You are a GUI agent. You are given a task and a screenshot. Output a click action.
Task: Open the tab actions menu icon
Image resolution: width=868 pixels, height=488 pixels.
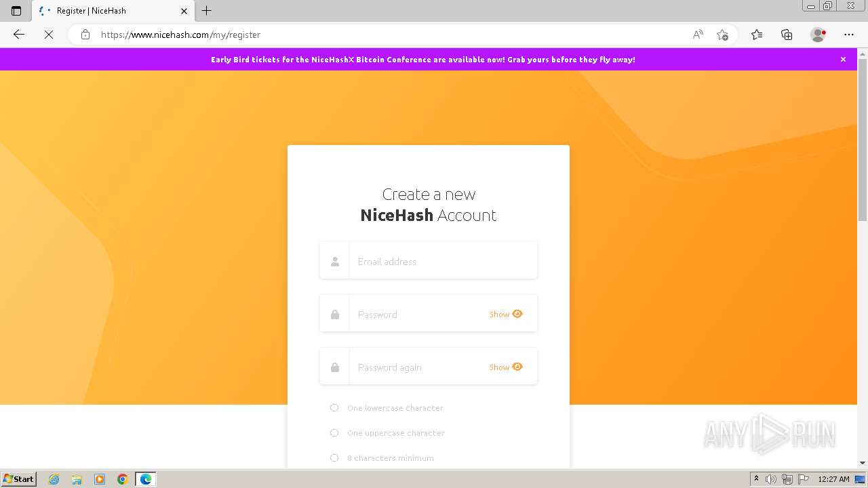(16, 11)
